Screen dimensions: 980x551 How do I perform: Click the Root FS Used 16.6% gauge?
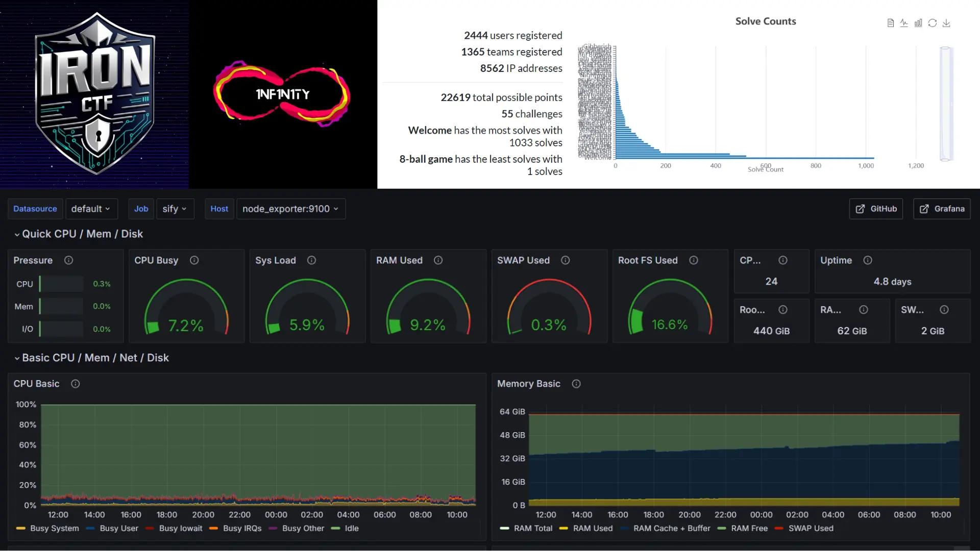pyautogui.click(x=670, y=307)
